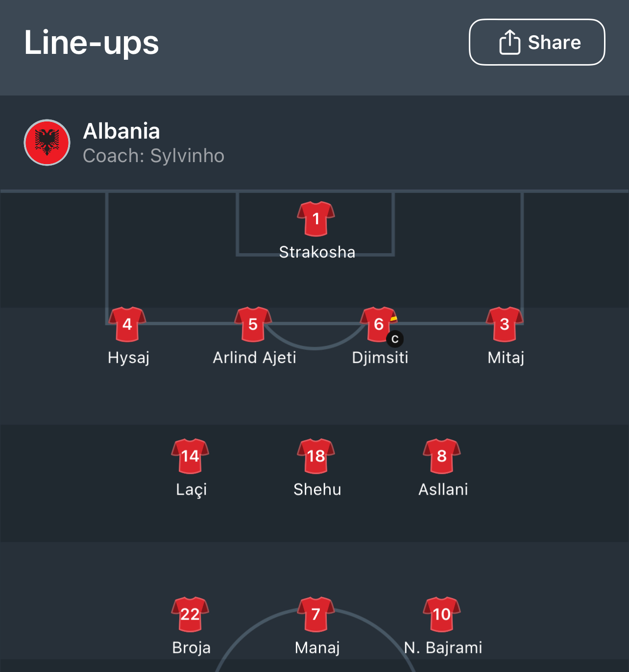Select Mitaj's number 3 shirt
The image size is (629, 672).
(505, 324)
